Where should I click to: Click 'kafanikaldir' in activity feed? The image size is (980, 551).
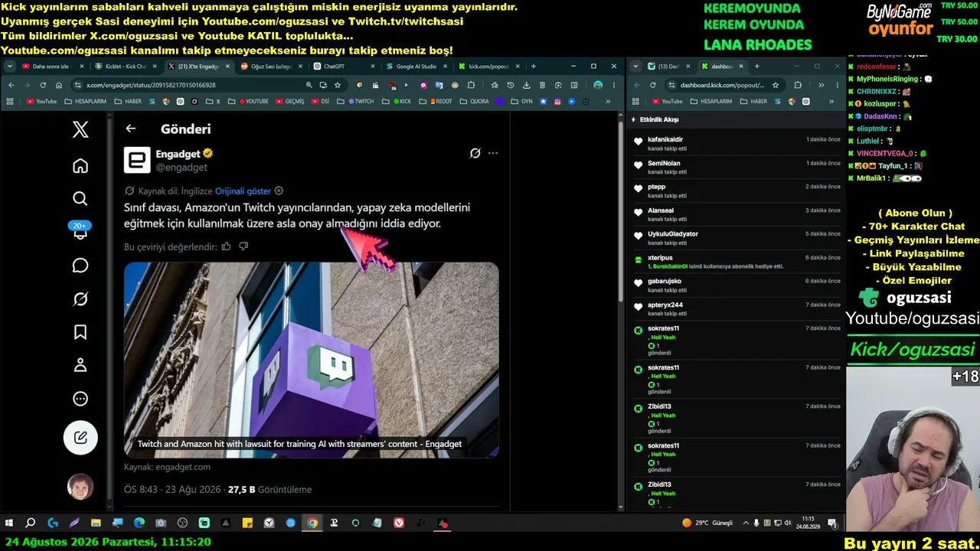tap(665, 140)
